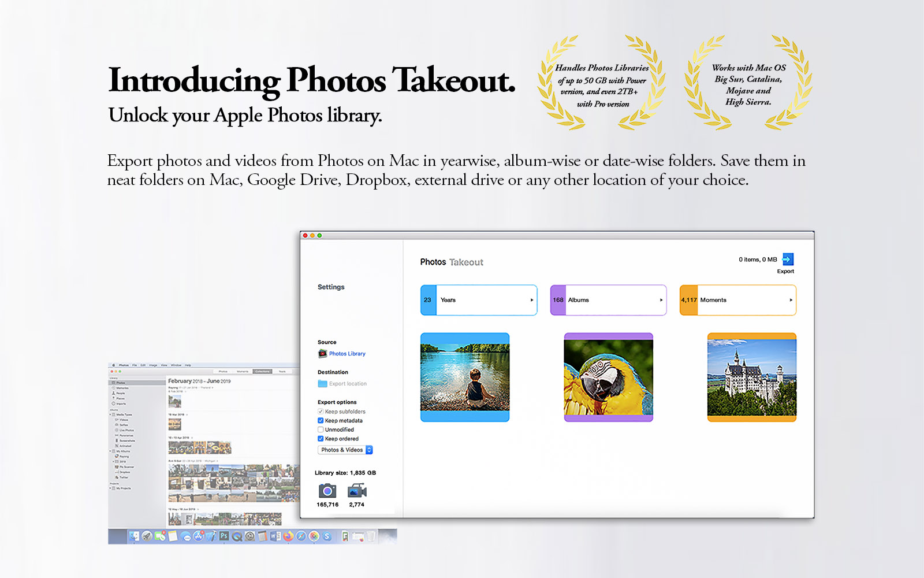The image size is (924, 578).
Task: Open Safari compass icon in the Dock
Action: 301,536
